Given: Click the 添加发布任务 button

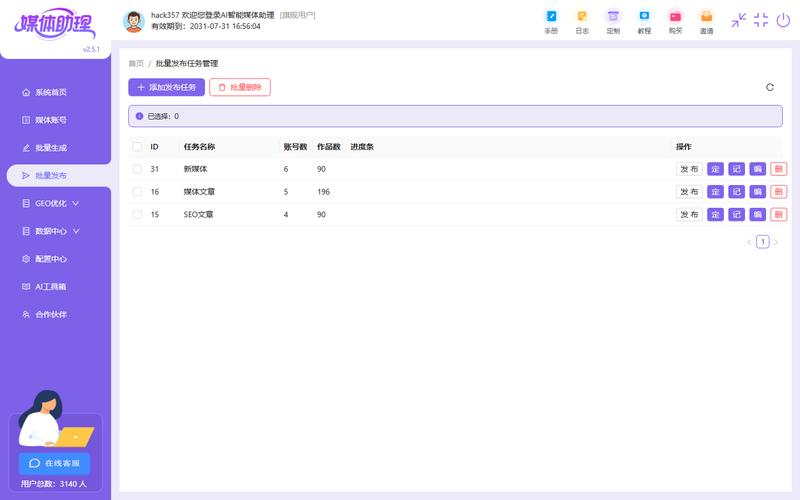Looking at the screenshot, I should pos(166,88).
